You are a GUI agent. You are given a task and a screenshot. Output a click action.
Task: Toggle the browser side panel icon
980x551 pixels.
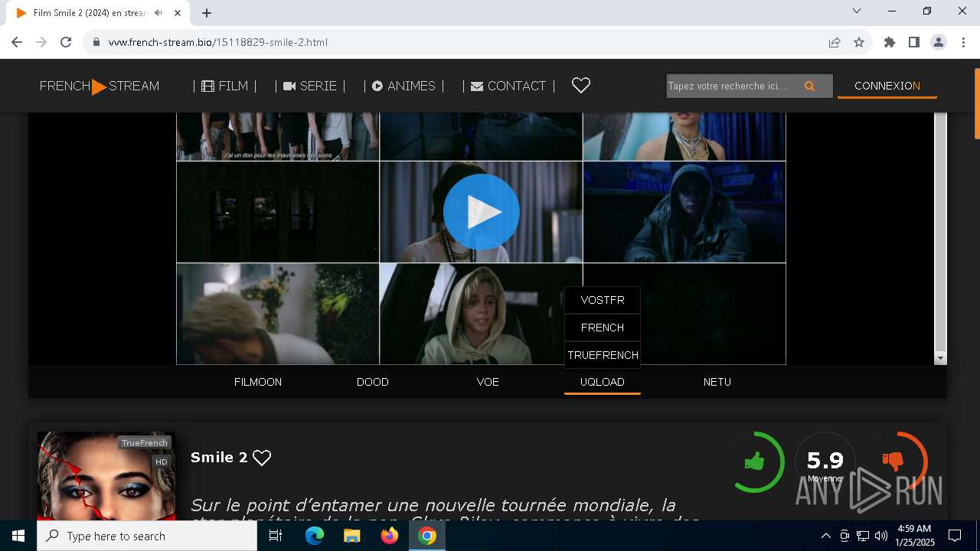click(x=914, y=42)
